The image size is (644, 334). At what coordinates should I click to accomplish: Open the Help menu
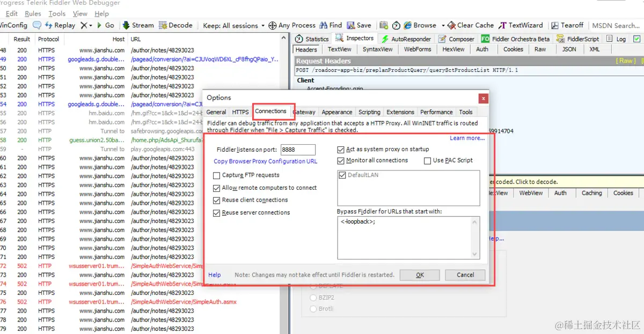pyautogui.click(x=101, y=13)
